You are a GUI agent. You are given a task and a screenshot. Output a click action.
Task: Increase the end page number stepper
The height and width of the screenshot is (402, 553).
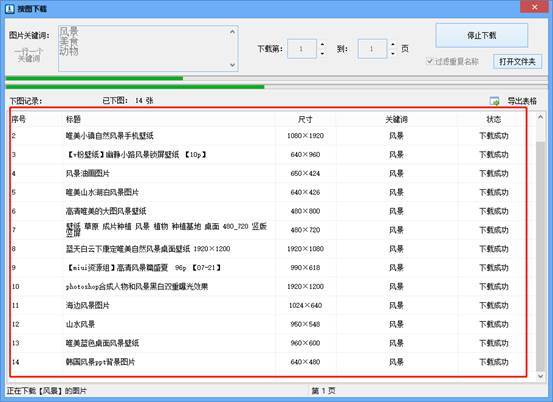tap(393, 45)
